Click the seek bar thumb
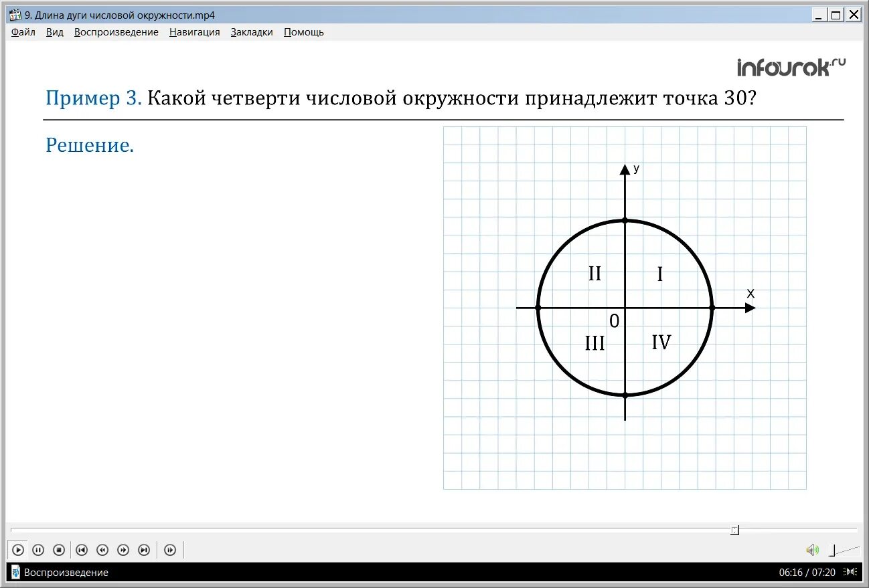This screenshot has height=588, width=869. [x=734, y=530]
